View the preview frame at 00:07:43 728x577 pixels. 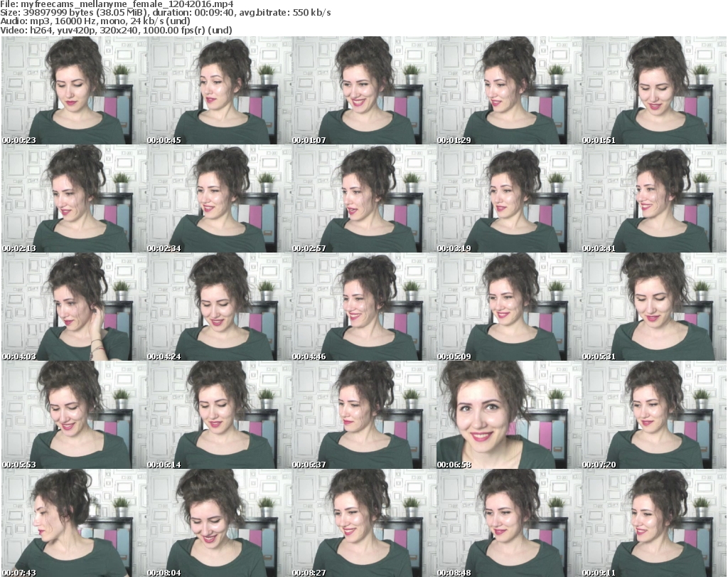(x=73, y=523)
